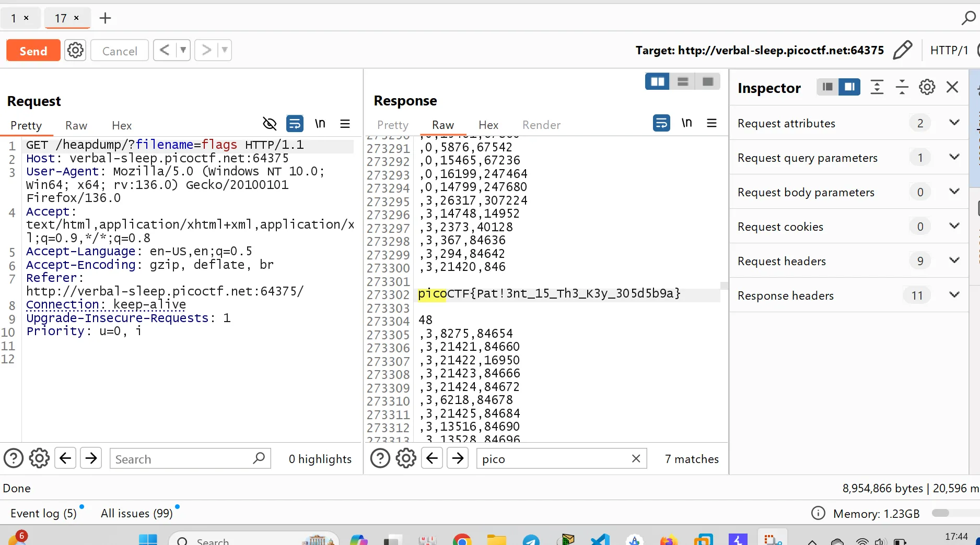Viewport: 980px width, 545px height.
Task: Open the Event log link
Action: pos(43,513)
